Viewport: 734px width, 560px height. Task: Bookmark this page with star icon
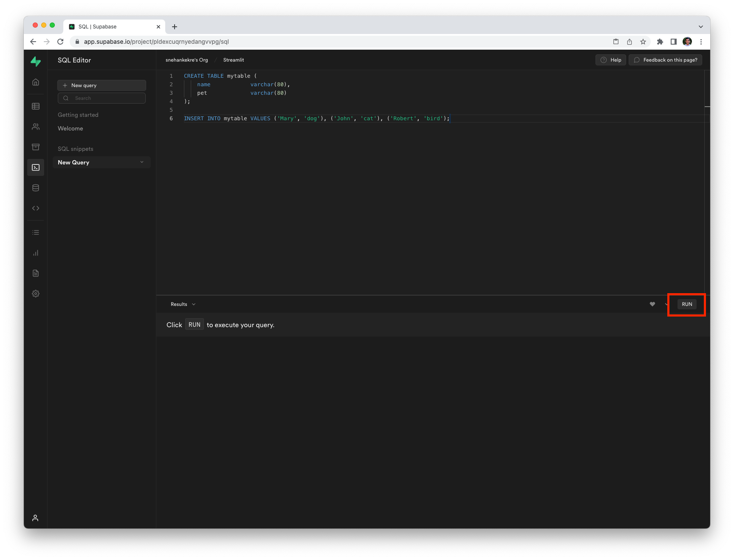(643, 42)
